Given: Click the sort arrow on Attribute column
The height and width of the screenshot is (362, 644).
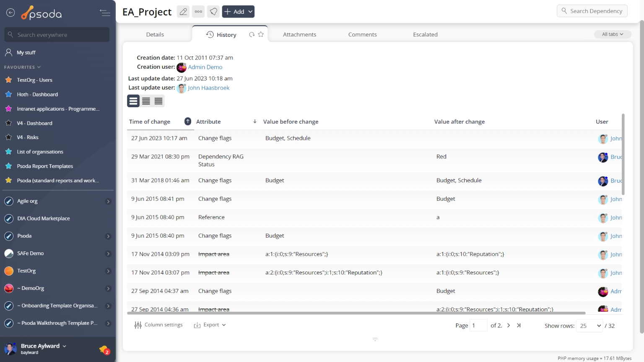Looking at the screenshot, I should 254,122.
